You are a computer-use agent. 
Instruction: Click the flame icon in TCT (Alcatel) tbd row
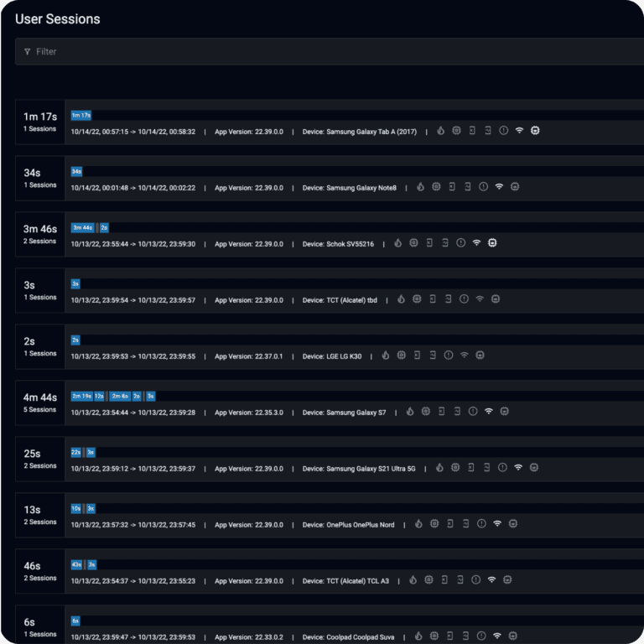402,299
